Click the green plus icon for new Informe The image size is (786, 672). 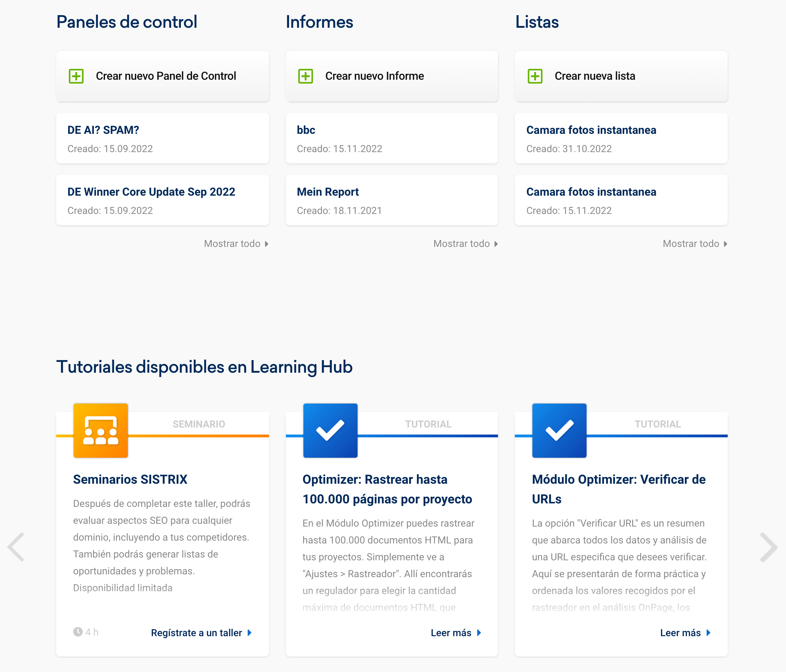point(305,76)
